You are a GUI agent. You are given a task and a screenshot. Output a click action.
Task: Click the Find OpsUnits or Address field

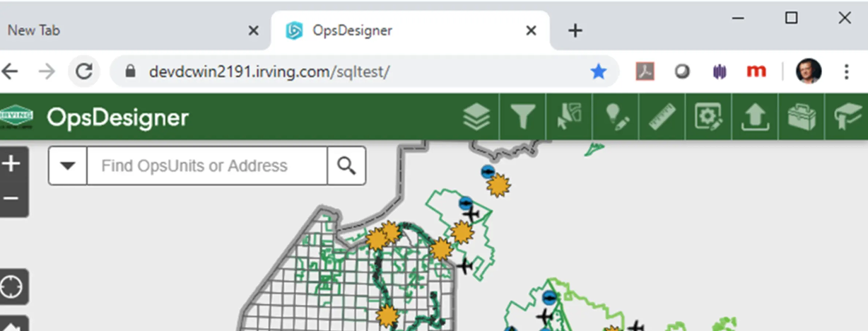(x=206, y=166)
